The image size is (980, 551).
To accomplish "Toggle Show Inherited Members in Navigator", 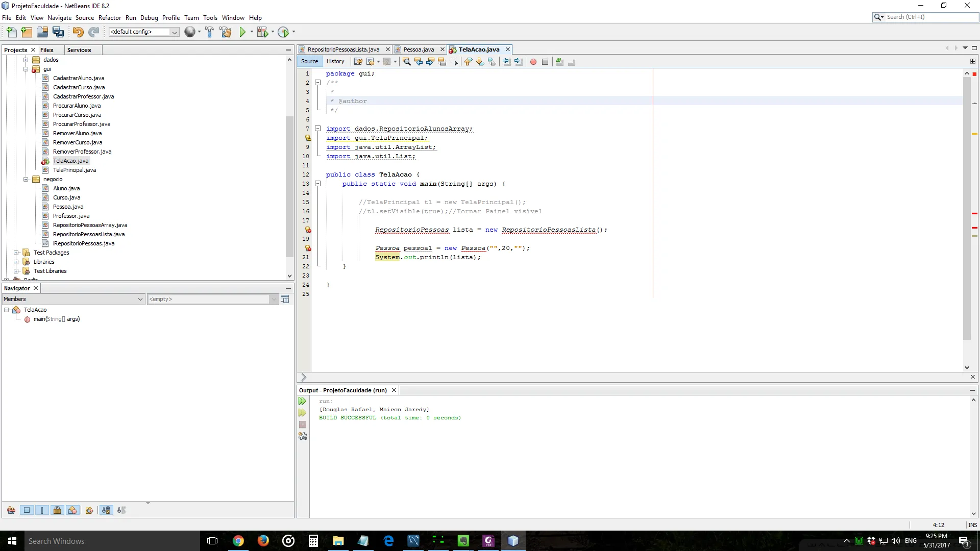I will pyautogui.click(x=11, y=510).
